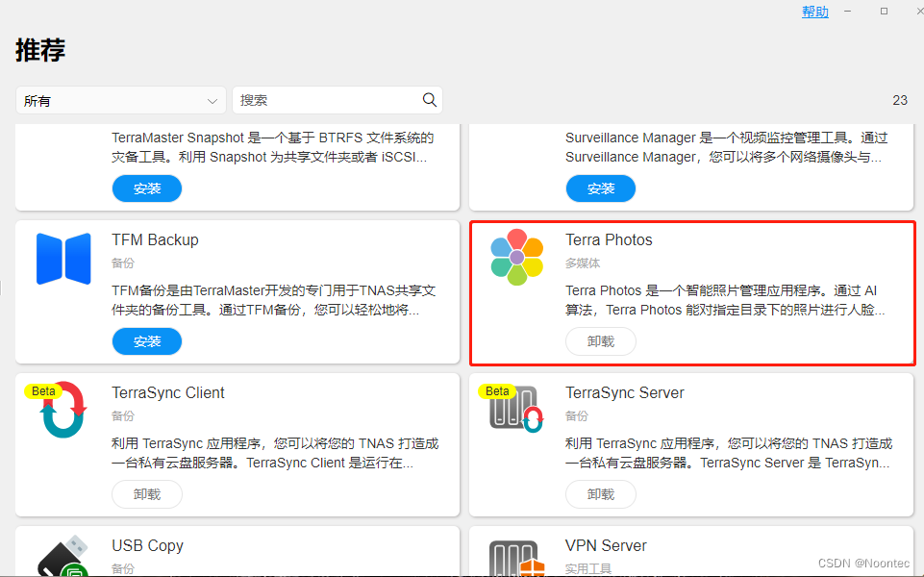Click the Beta badge on TerraSync Server

coord(496,390)
